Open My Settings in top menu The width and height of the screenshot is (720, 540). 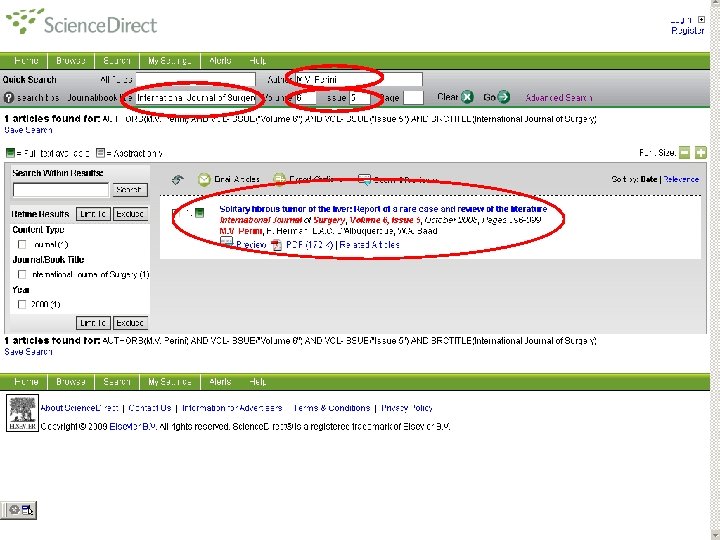[169, 61]
